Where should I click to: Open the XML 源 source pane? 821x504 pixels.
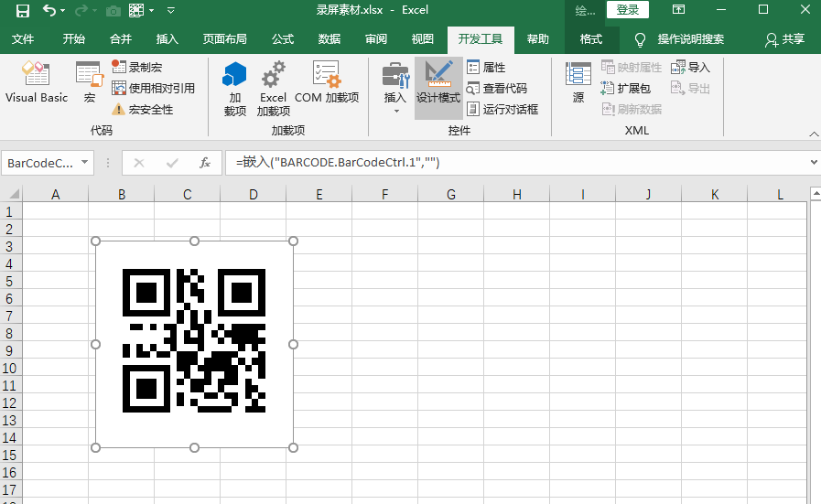tap(578, 82)
